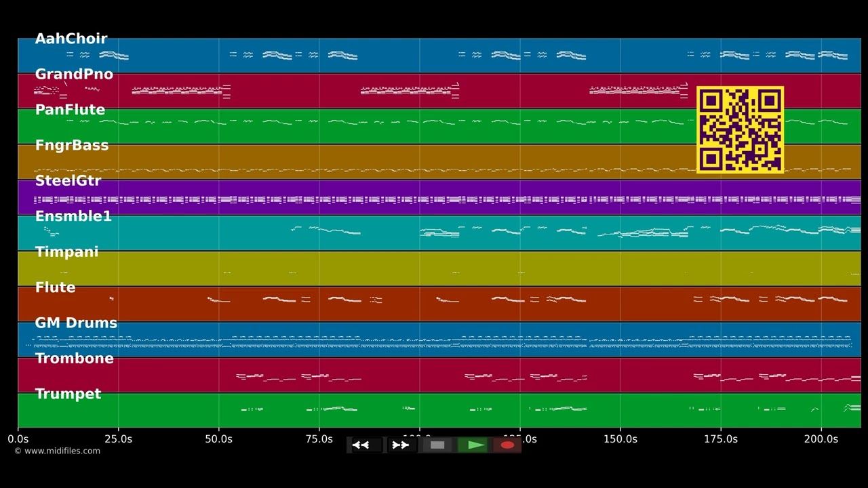This screenshot has height=488, width=868.
Task: Select the Ensmble1 track label
Action: [x=73, y=216]
